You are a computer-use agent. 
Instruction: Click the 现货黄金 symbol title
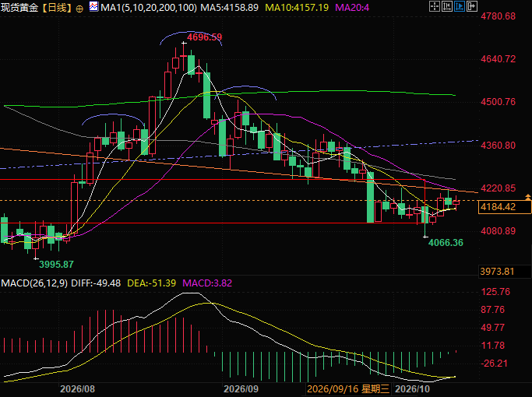click(19, 8)
